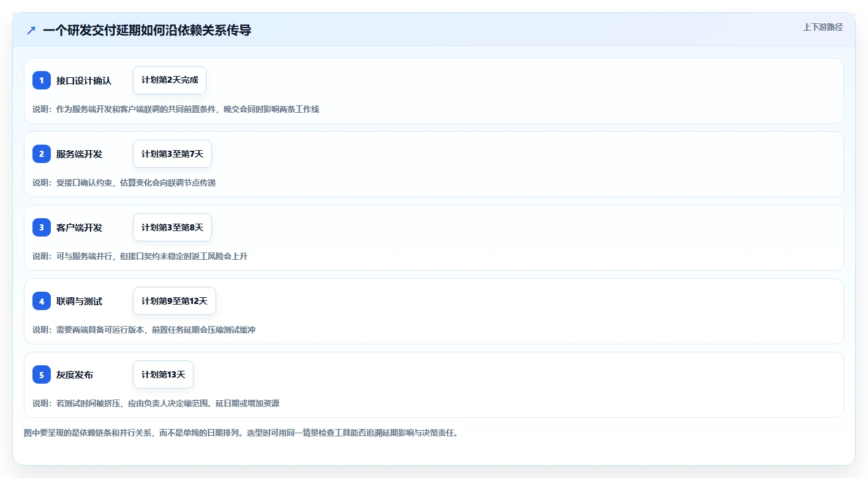Screen dimensions: 868x478
Task: Click the description starting 可与服务端并行
Action: [140, 256]
